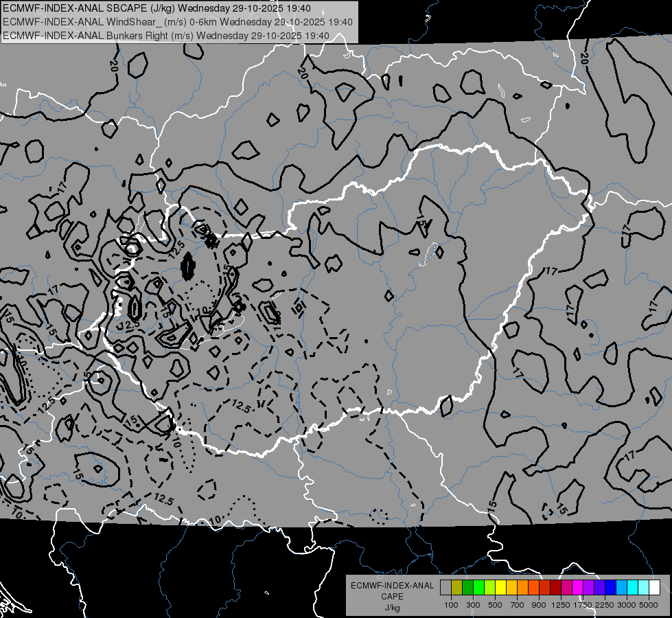This screenshot has height=618, width=672.
Task: Pick the yellow CAPE legend swatch
Action: point(500,587)
